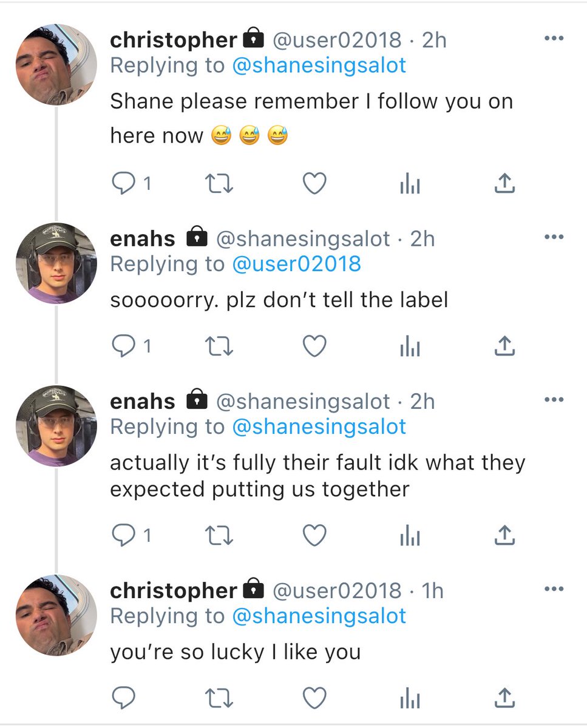Reply to 'plz don't tell the label' tweet
The height and width of the screenshot is (728, 587).
pyautogui.click(x=124, y=346)
